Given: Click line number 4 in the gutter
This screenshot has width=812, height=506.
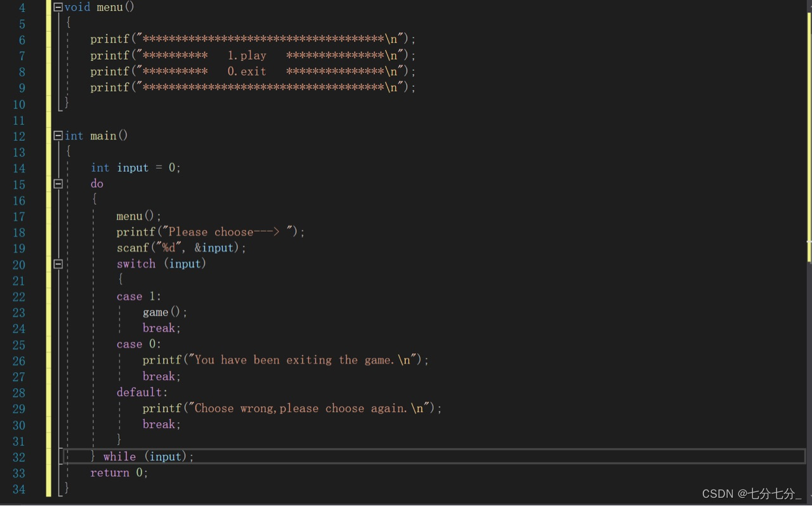Looking at the screenshot, I should (x=22, y=8).
